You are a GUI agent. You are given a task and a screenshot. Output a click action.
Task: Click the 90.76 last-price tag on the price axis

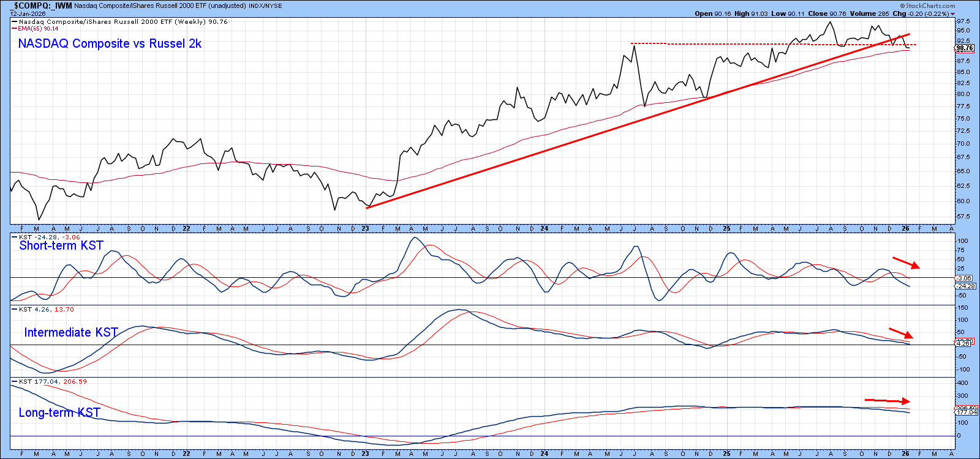(x=965, y=48)
